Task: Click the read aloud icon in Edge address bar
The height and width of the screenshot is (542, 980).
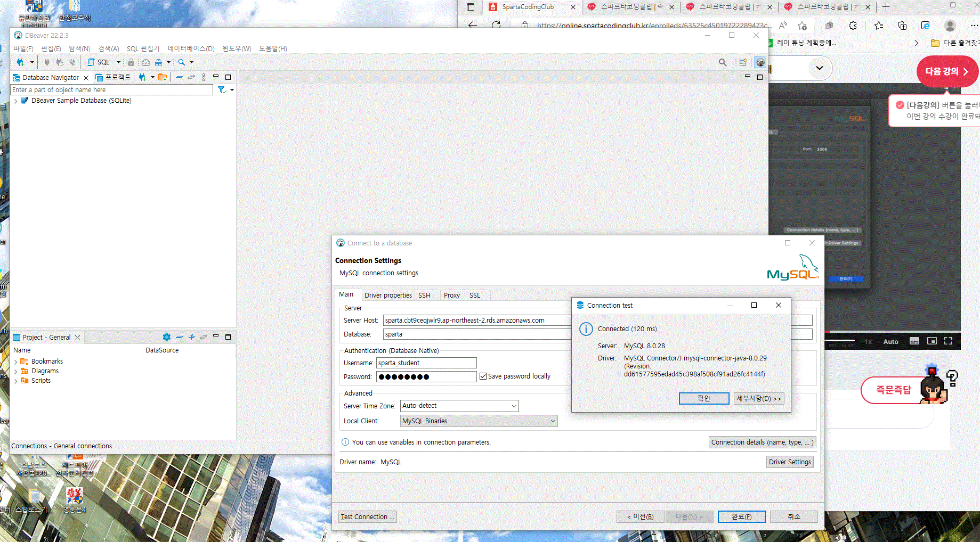Action: click(783, 26)
